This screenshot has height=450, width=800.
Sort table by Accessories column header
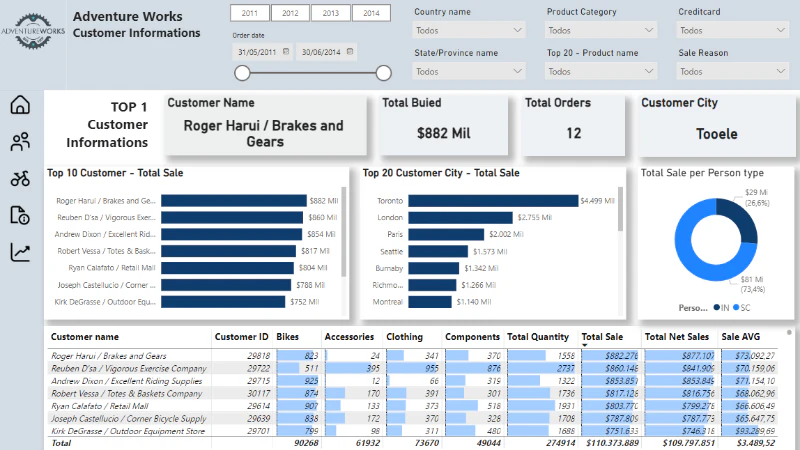point(349,337)
